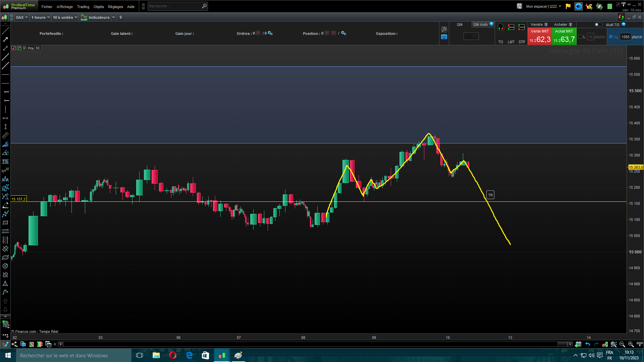Uncheck the Sg stop checkbox
This screenshot has height=362, width=644.
tap(611, 37)
